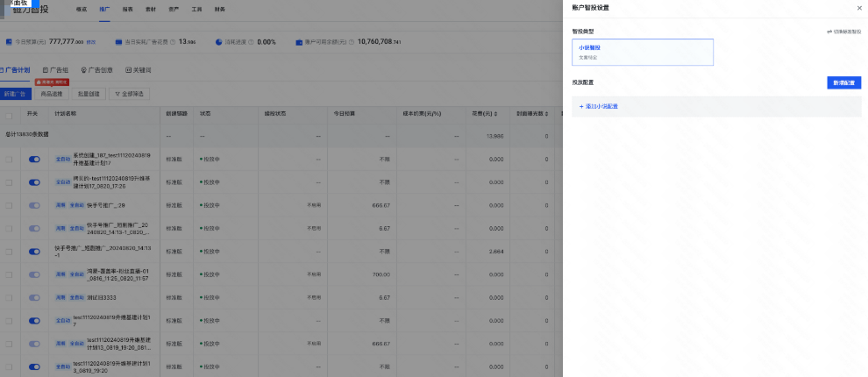Select the 小班智投 type card

643,52
